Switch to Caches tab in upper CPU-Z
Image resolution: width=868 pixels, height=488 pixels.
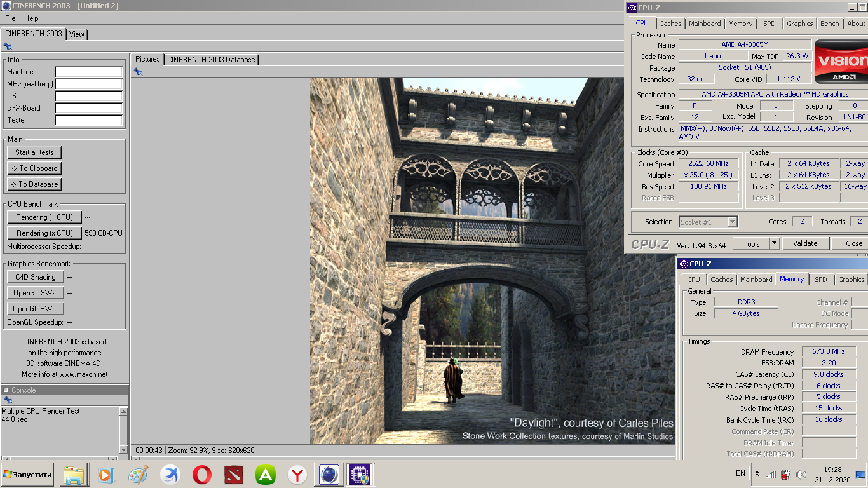coord(670,24)
